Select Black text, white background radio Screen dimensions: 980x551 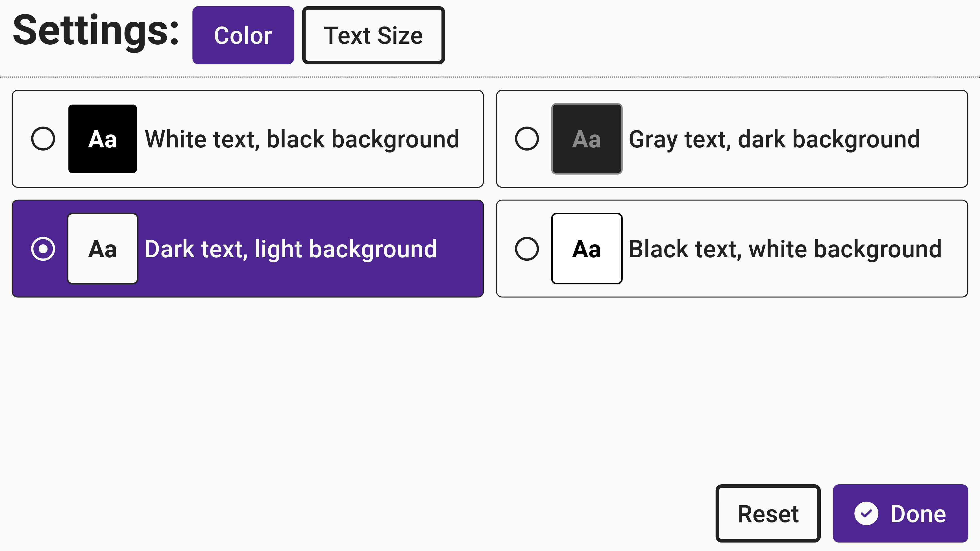[527, 249]
